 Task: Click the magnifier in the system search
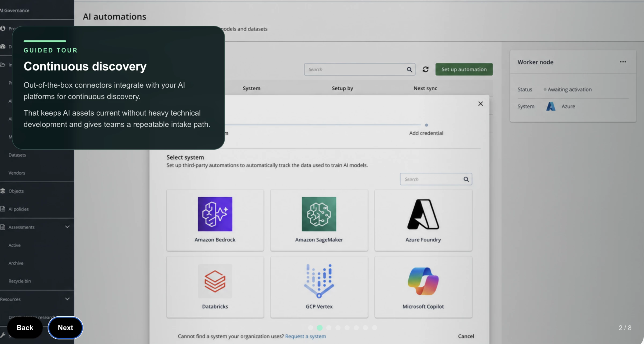coord(466,179)
